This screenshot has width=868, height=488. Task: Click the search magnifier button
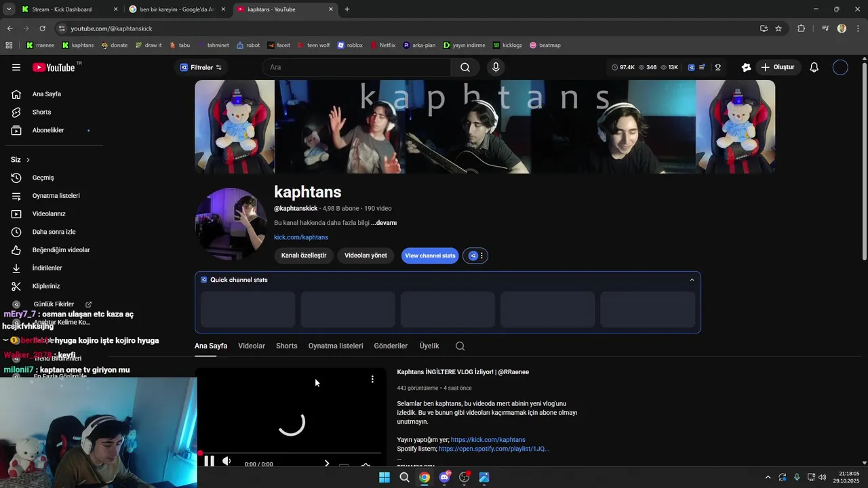click(465, 67)
